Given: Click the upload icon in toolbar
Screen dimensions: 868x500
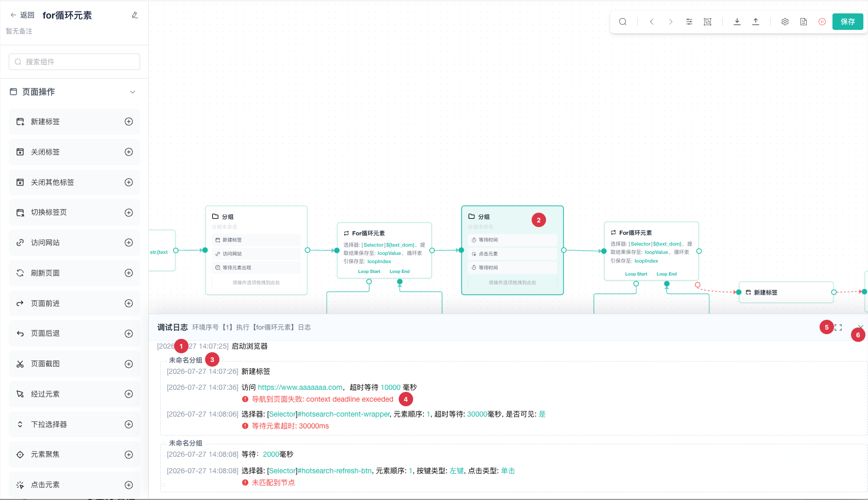Looking at the screenshot, I should [756, 22].
